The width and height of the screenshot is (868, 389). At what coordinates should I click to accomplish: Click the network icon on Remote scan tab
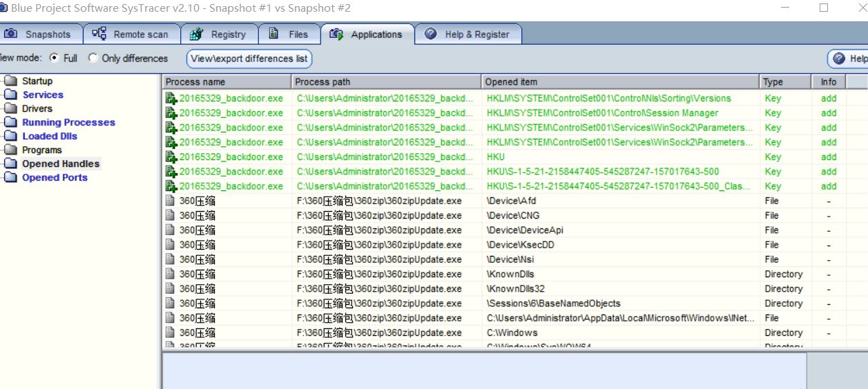(x=99, y=34)
